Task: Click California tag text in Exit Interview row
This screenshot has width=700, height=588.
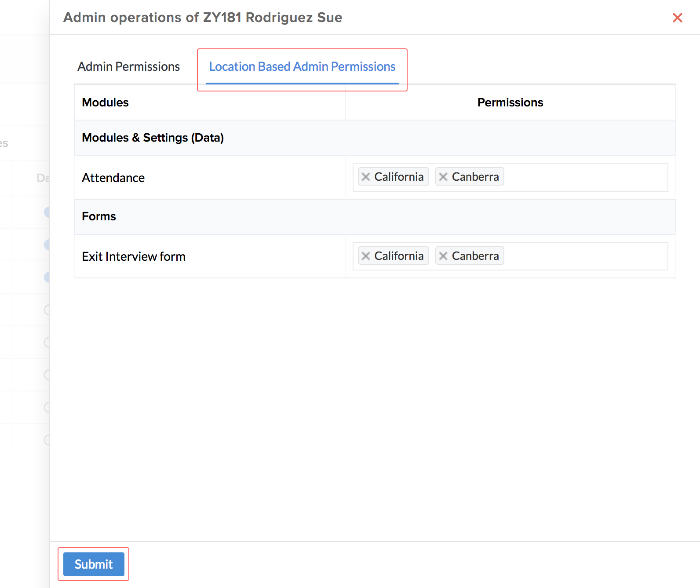Action: [x=399, y=256]
